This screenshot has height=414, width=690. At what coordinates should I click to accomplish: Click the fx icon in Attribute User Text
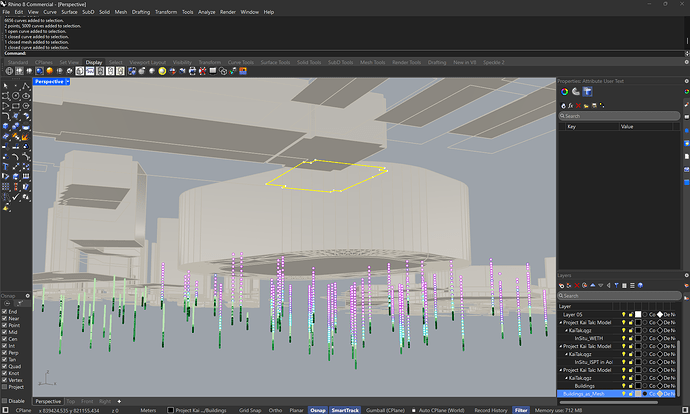[x=570, y=106]
